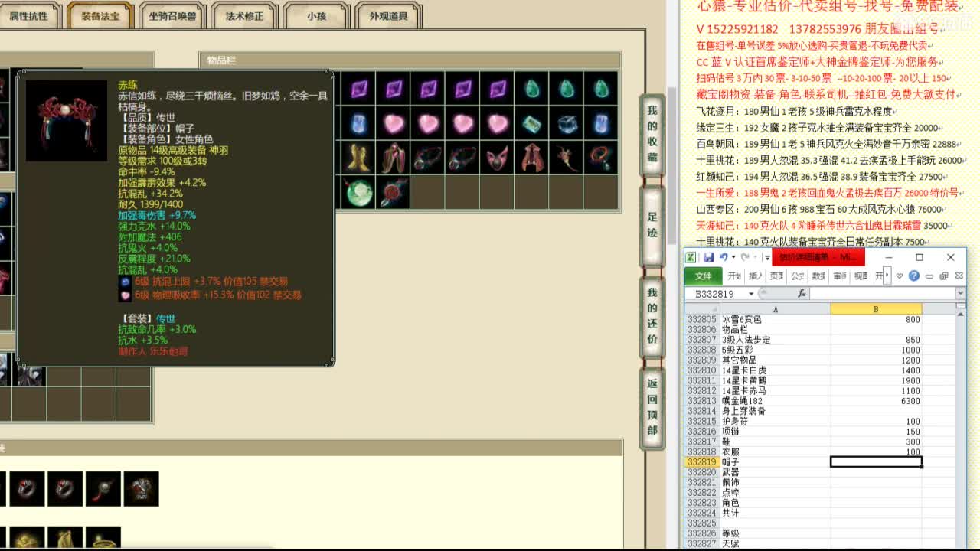The width and height of the screenshot is (980, 551).
Task: Open the 文件 tab in Excel
Action: click(x=703, y=275)
